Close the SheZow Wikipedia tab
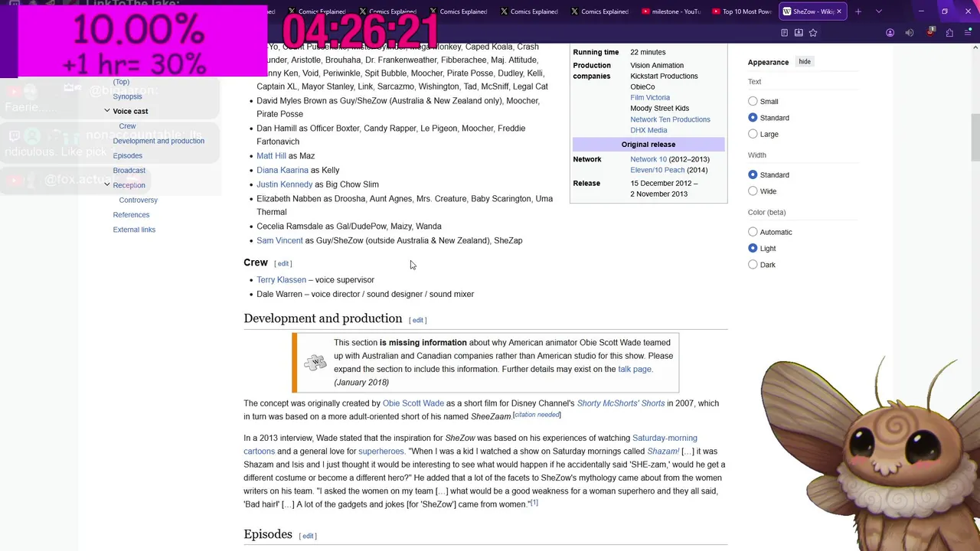The width and height of the screenshot is (980, 551). (838, 11)
